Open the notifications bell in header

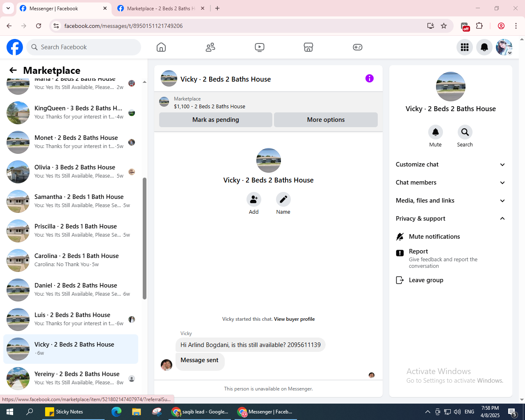tap(484, 47)
